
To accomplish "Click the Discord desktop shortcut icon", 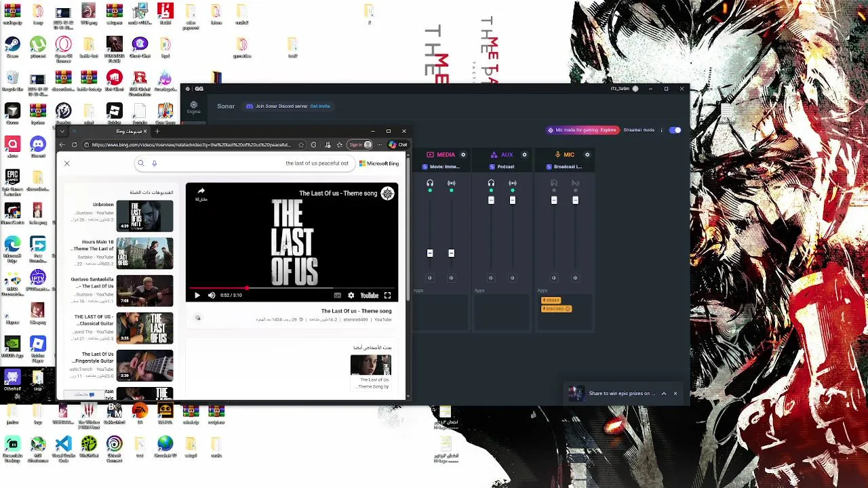I will pos(38,144).
